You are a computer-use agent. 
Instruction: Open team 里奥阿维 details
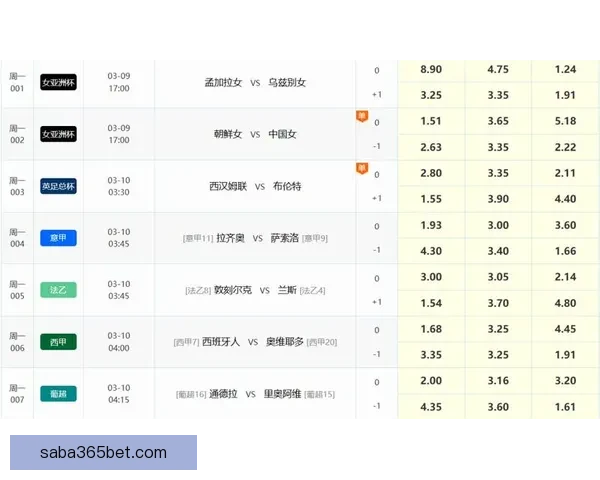(x=282, y=393)
